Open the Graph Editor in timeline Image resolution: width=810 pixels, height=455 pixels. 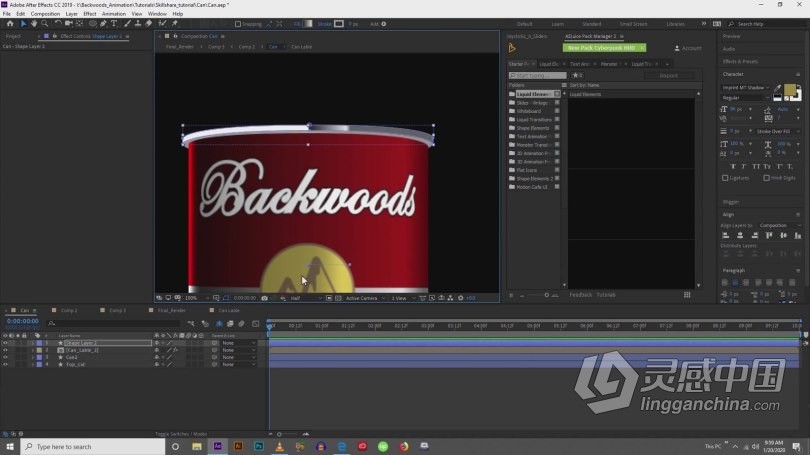(x=256, y=324)
